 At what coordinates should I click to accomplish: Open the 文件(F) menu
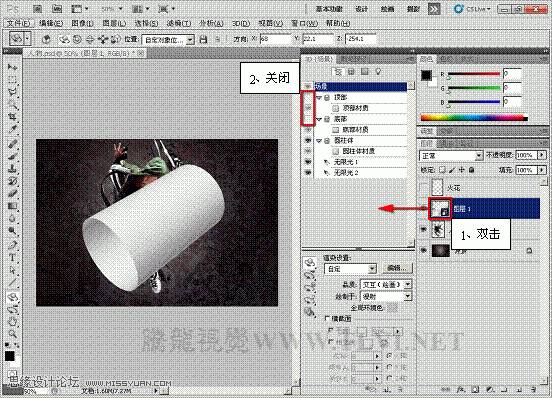click(x=19, y=24)
